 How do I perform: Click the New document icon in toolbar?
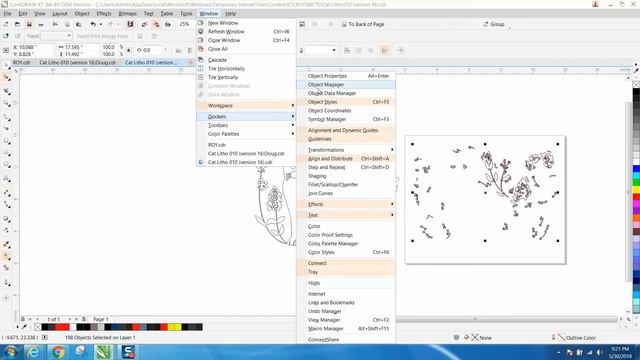click(6, 24)
